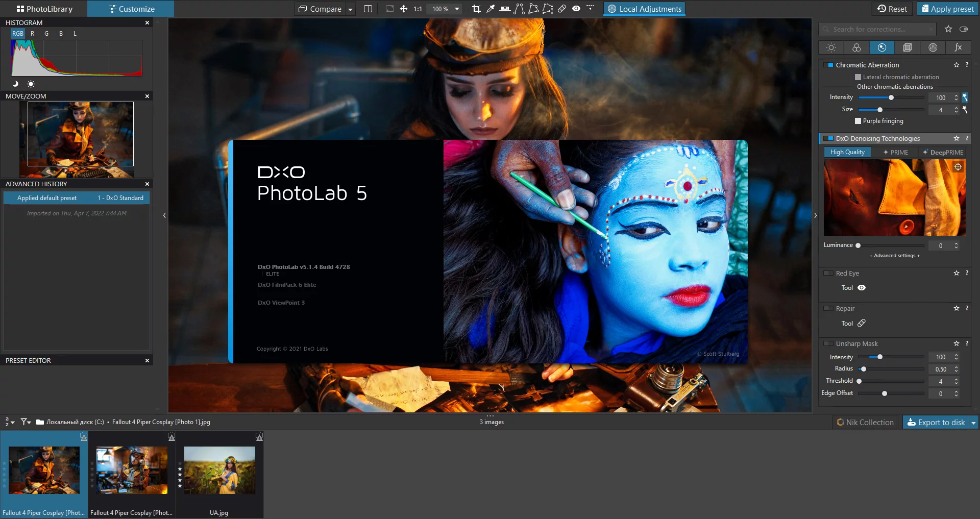Open Nik Collection button
Viewport: 980px width, 519px height.
(866, 423)
